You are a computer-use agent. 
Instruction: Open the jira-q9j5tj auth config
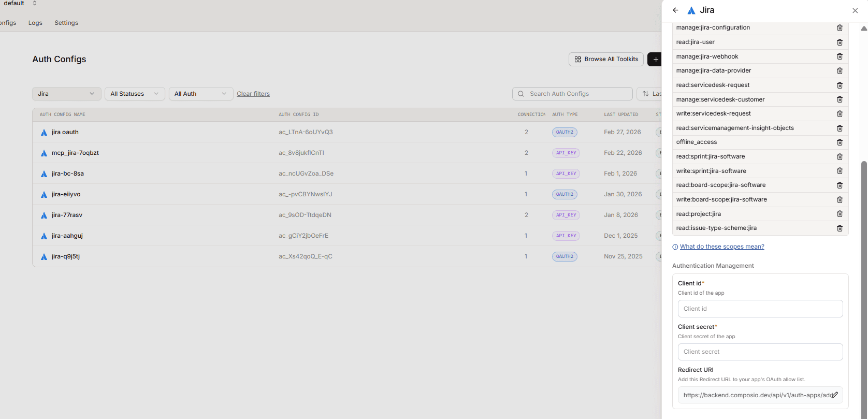[346, 256]
